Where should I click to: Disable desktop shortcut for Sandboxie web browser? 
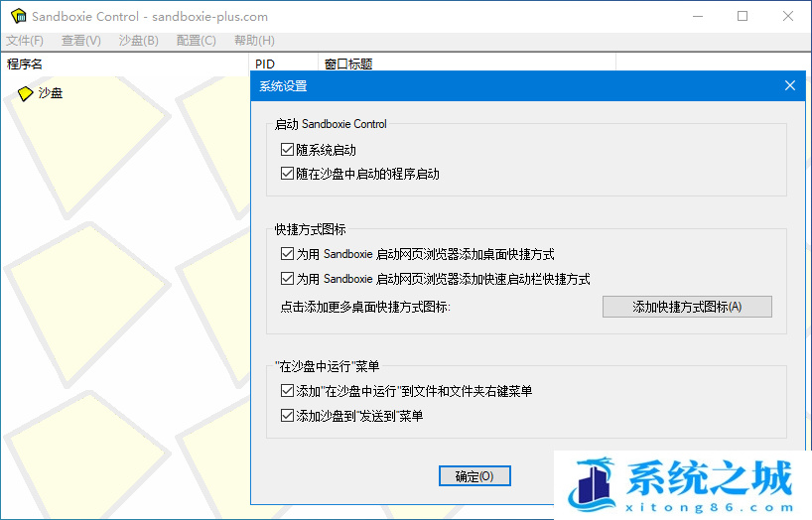tap(288, 254)
